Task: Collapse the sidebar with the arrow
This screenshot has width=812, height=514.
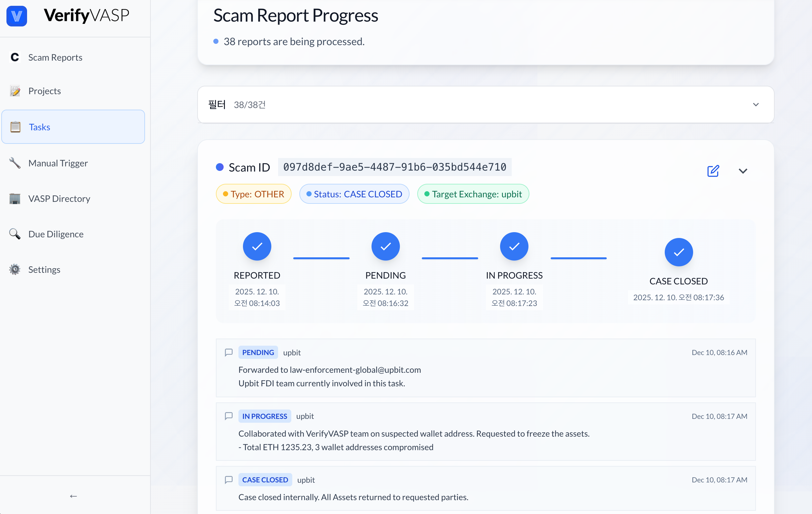Action: point(73,496)
